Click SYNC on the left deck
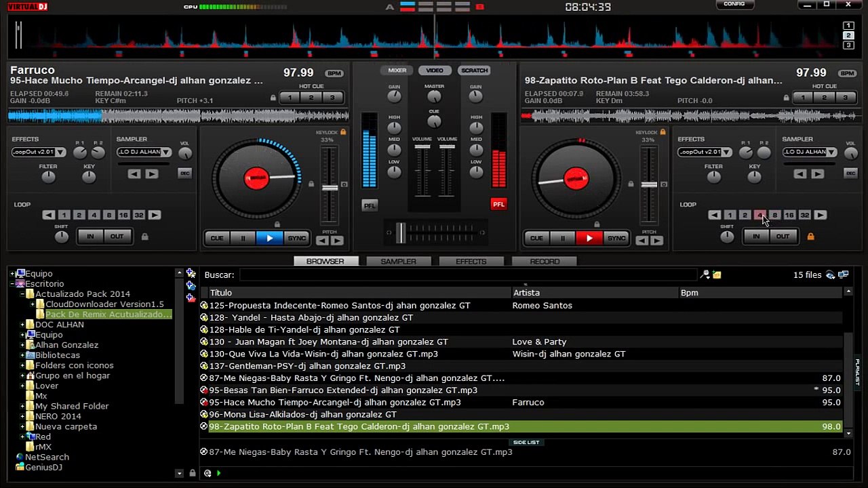The image size is (868, 488). pos(296,239)
